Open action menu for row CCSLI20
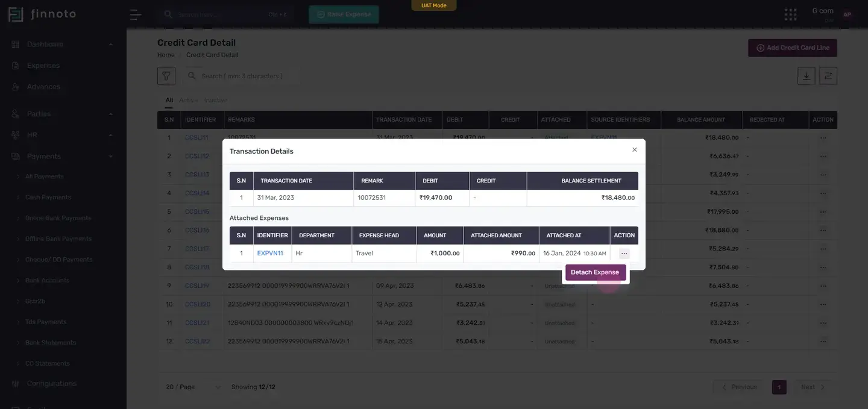 [x=823, y=304]
